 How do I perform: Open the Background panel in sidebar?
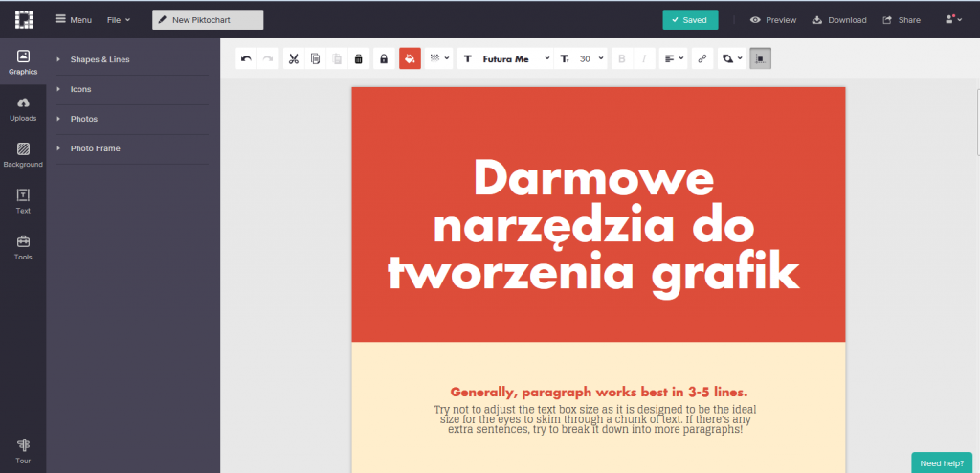coord(23,154)
